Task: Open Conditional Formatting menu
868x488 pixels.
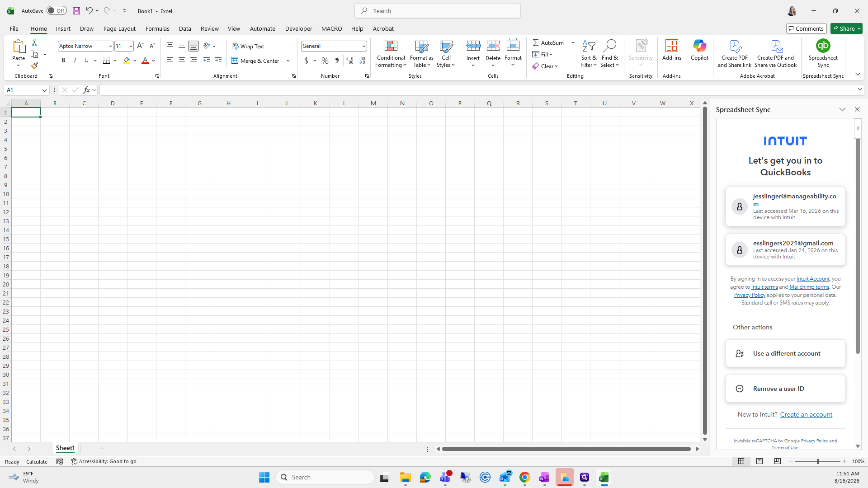Action: pyautogui.click(x=391, y=54)
